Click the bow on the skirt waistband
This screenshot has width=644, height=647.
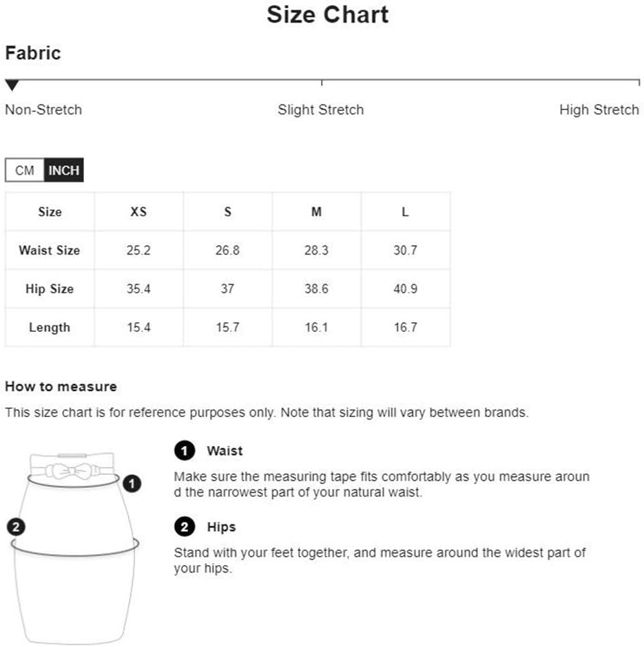[x=72, y=471]
